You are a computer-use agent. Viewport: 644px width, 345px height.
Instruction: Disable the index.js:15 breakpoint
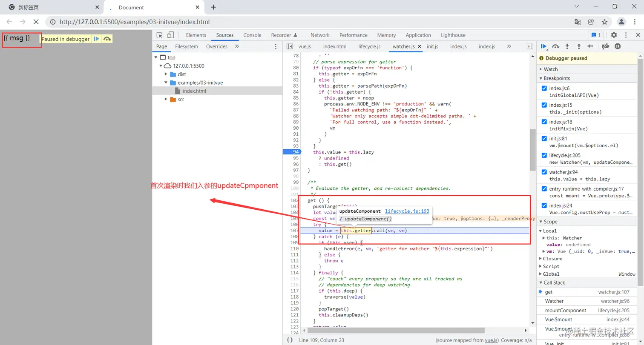click(544, 105)
